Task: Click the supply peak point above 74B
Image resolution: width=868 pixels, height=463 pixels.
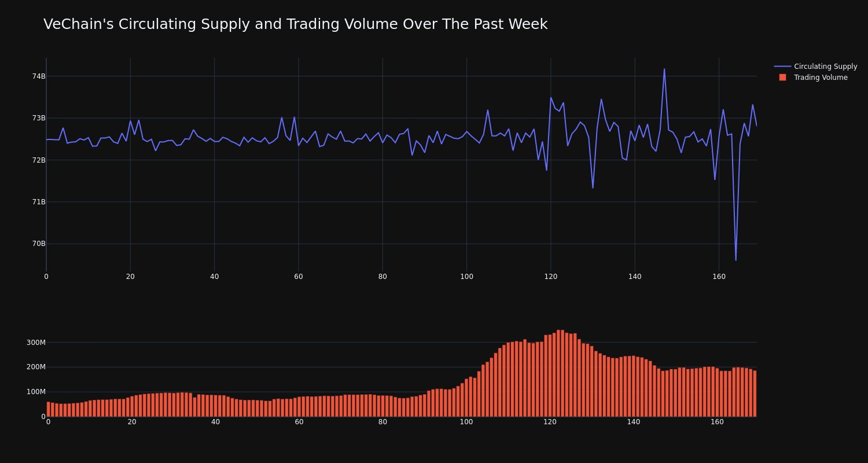Action: point(664,69)
